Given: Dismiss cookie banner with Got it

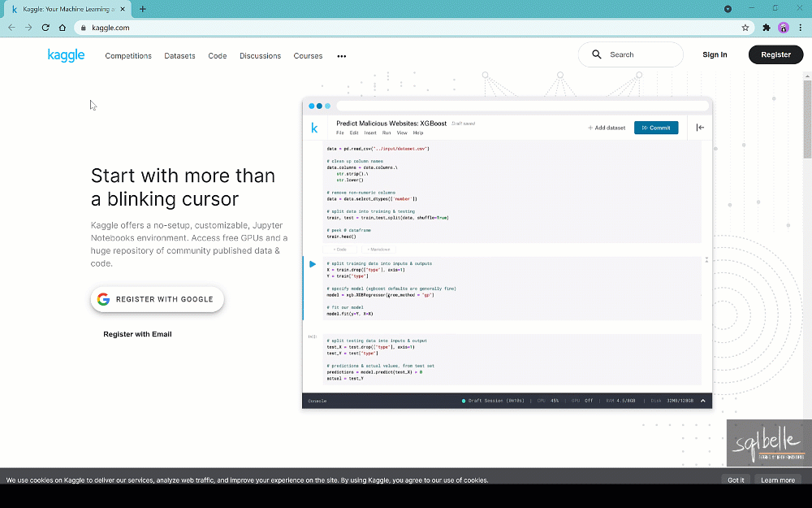Looking at the screenshot, I should pos(736,480).
